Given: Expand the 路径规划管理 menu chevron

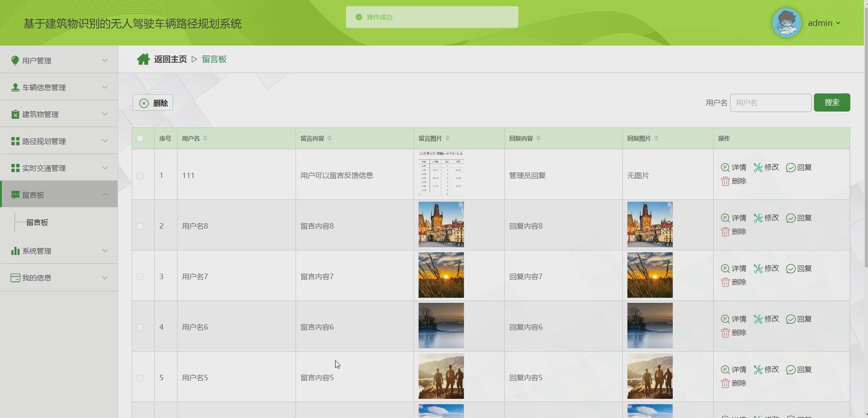Looking at the screenshot, I should click(105, 141).
